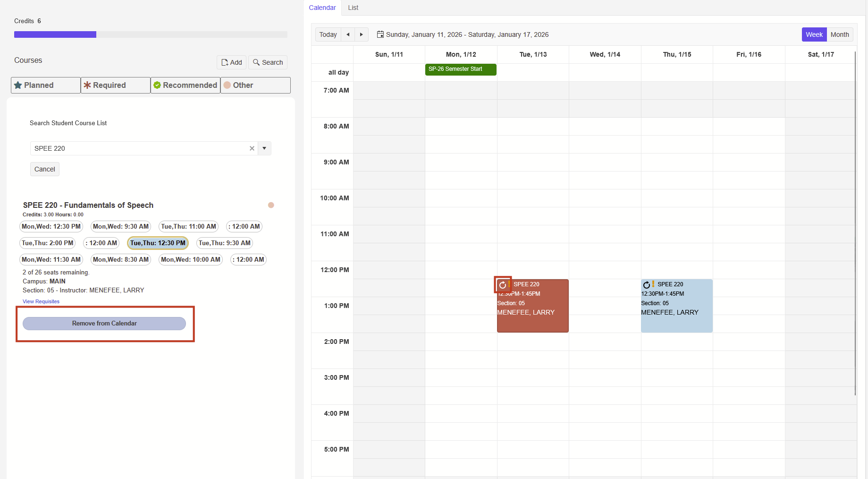Click the '2 of 26 seats remaining' text
This screenshot has height=479, width=868.
tap(56, 273)
